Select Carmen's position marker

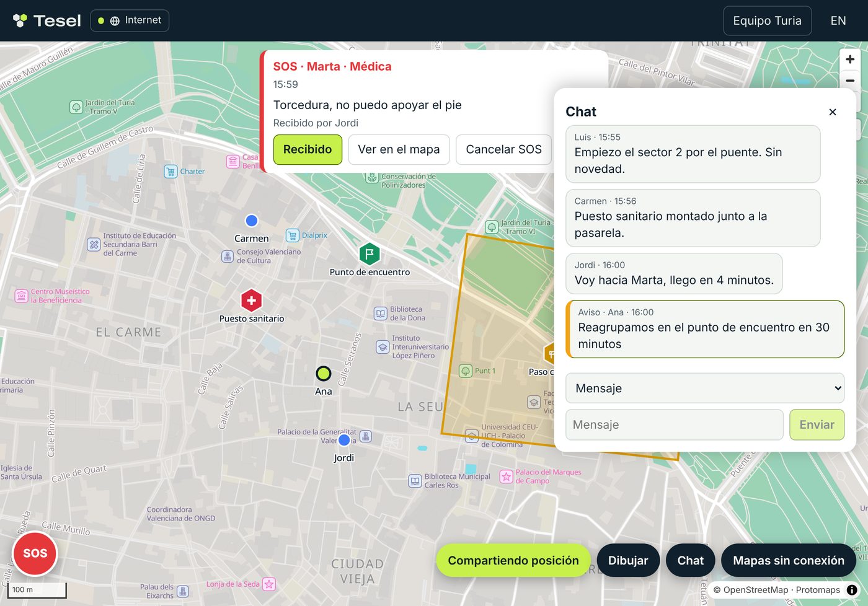coord(251,221)
